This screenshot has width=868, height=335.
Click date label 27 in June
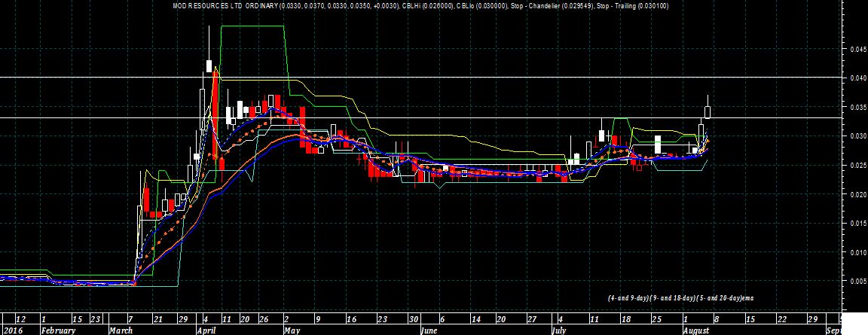(x=532, y=319)
